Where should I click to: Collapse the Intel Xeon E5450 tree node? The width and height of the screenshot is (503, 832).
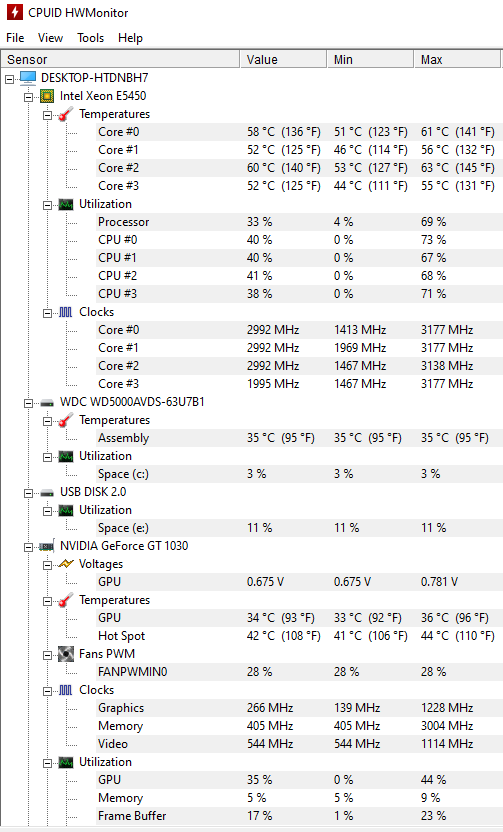(x=29, y=97)
